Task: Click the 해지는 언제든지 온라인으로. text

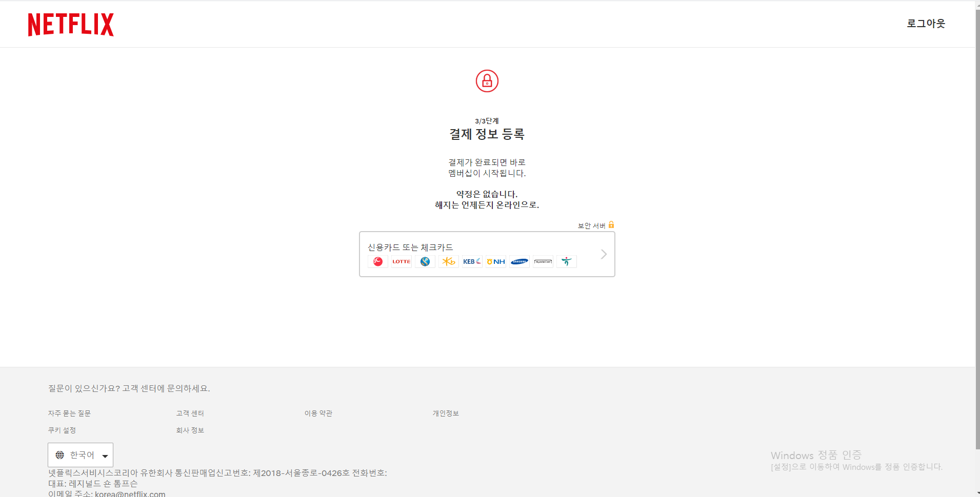Action: (x=487, y=205)
